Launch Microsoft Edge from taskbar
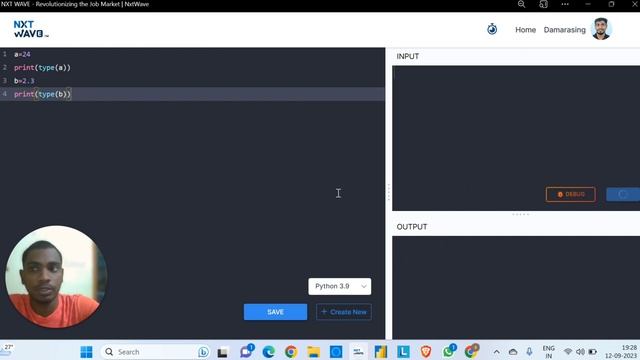The width and height of the screenshot is (640, 360). pyautogui.click(x=268, y=351)
